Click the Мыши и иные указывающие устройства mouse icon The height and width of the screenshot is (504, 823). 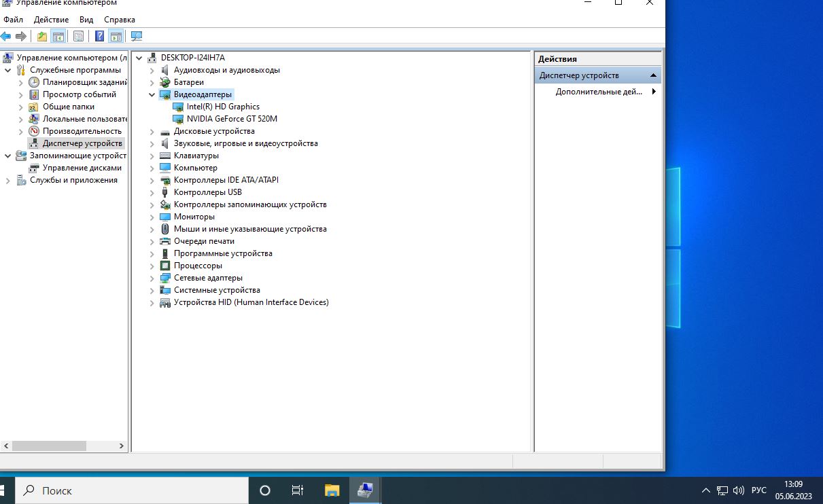(165, 229)
